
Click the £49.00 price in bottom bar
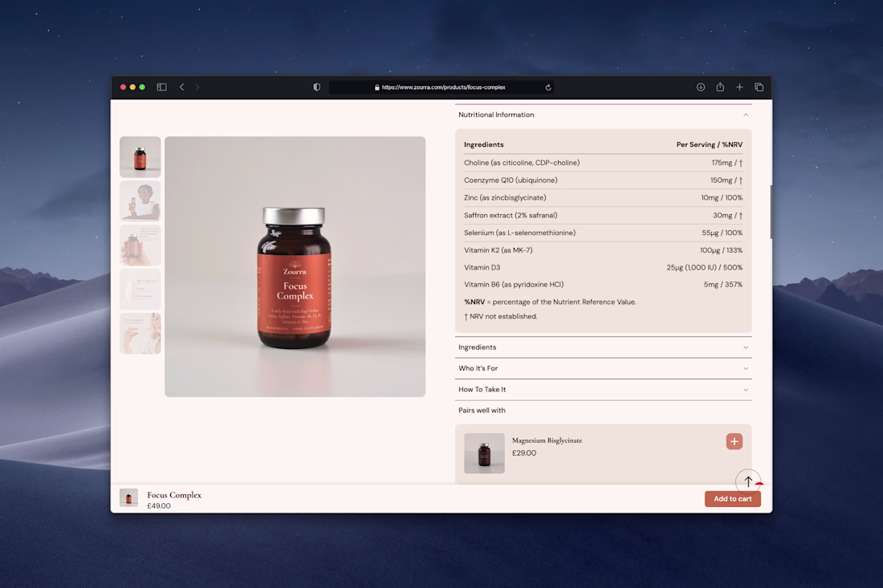[x=159, y=506]
